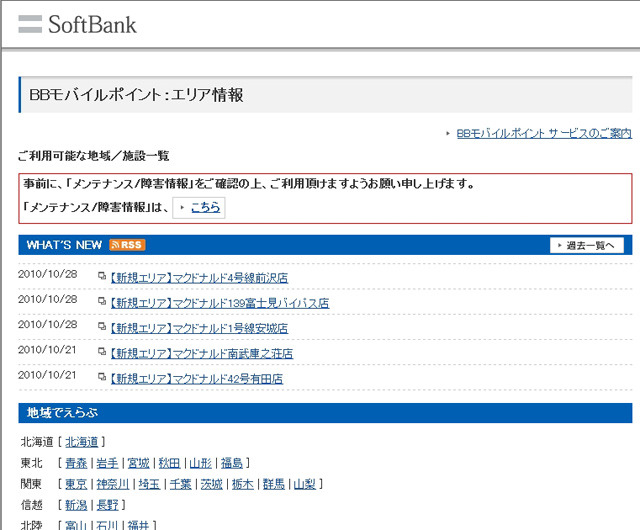Click the icon beside マクドナルド4号線前沢店
This screenshot has width=640, height=530.
point(102,277)
